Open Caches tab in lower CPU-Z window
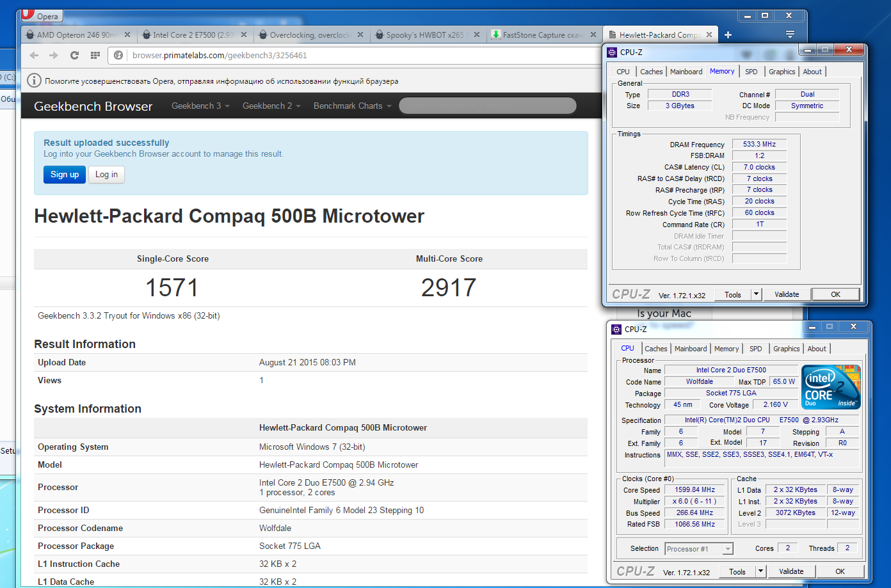Screen dimensions: 891x588 [x=656, y=349]
